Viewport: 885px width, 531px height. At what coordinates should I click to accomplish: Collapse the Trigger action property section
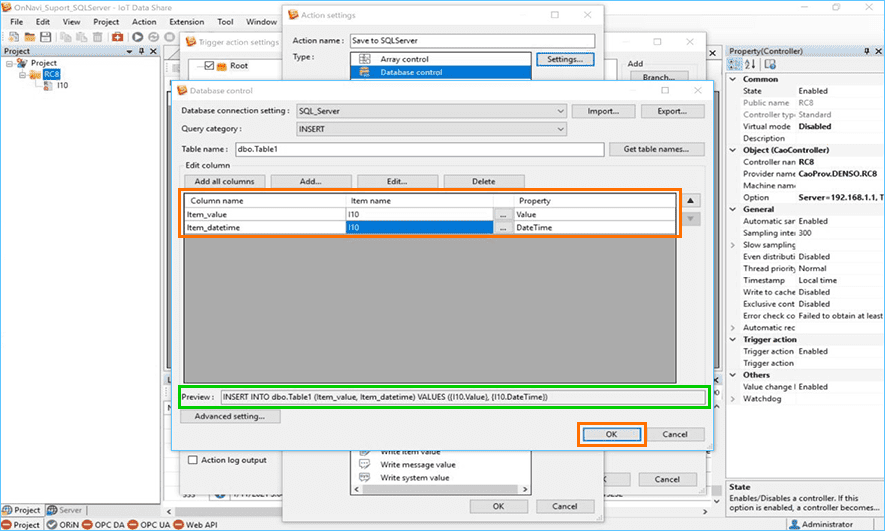[x=733, y=339]
